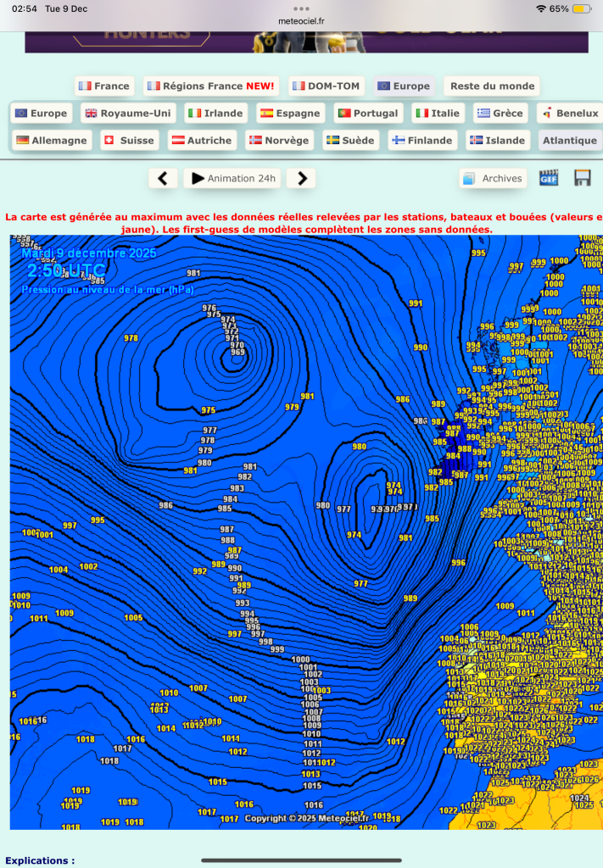Viewport: 603px width, 868px height.
Task: Open the Archives button
Action: [493, 178]
